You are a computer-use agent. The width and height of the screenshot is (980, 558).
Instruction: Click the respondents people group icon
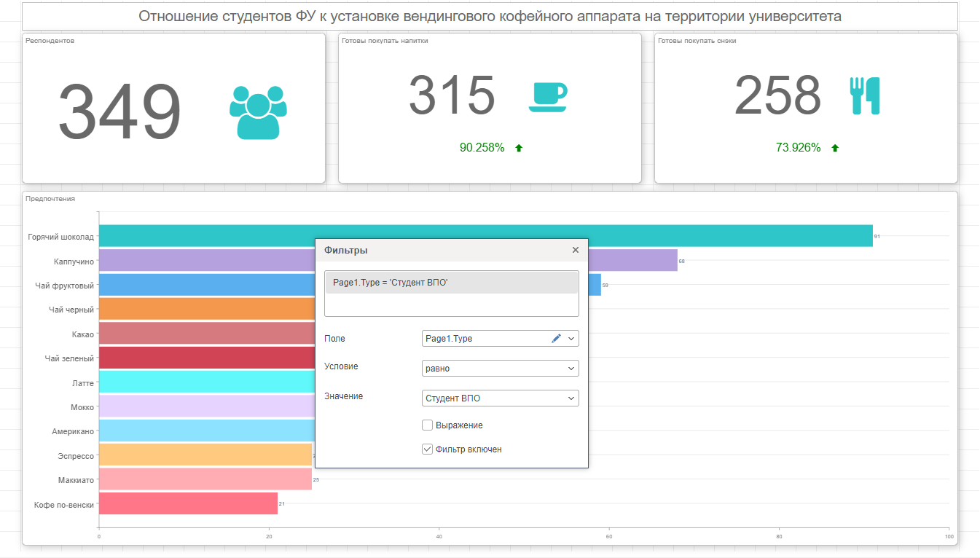pos(258,112)
